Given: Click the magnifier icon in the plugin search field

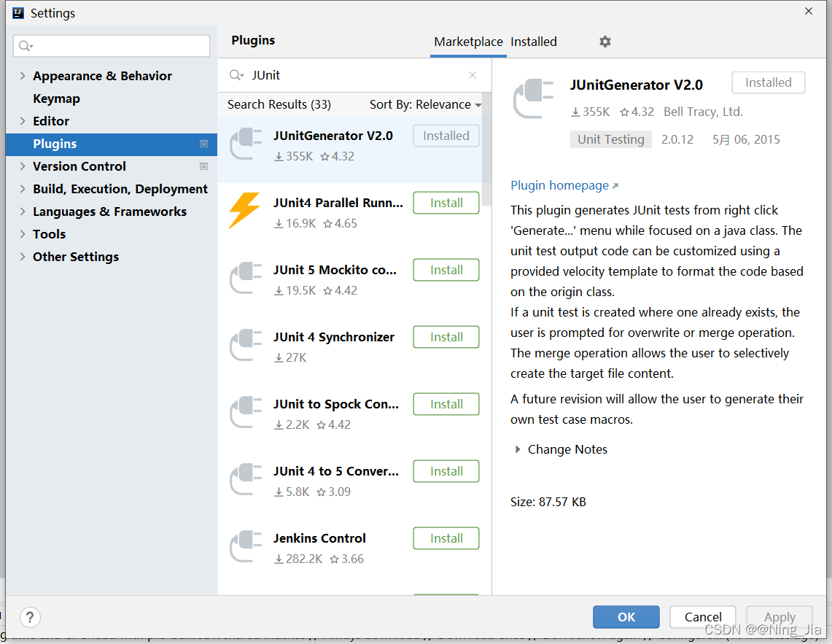Looking at the screenshot, I should pos(236,75).
